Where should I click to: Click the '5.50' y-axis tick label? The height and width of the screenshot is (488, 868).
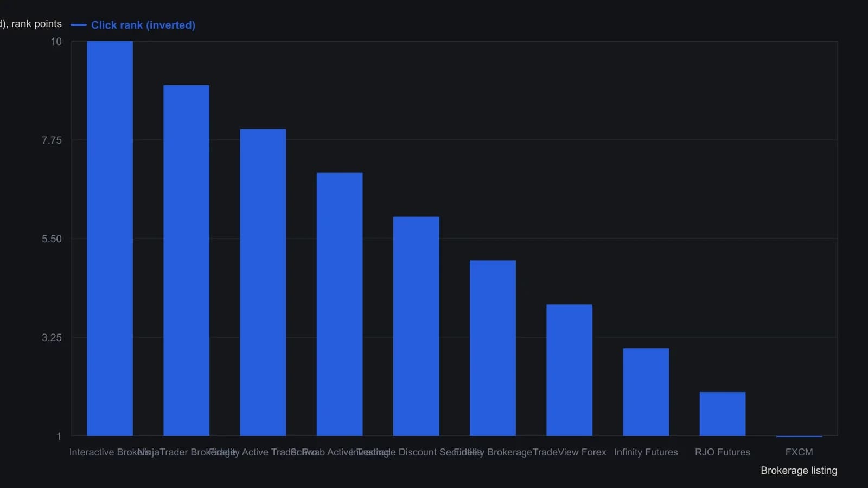point(52,239)
